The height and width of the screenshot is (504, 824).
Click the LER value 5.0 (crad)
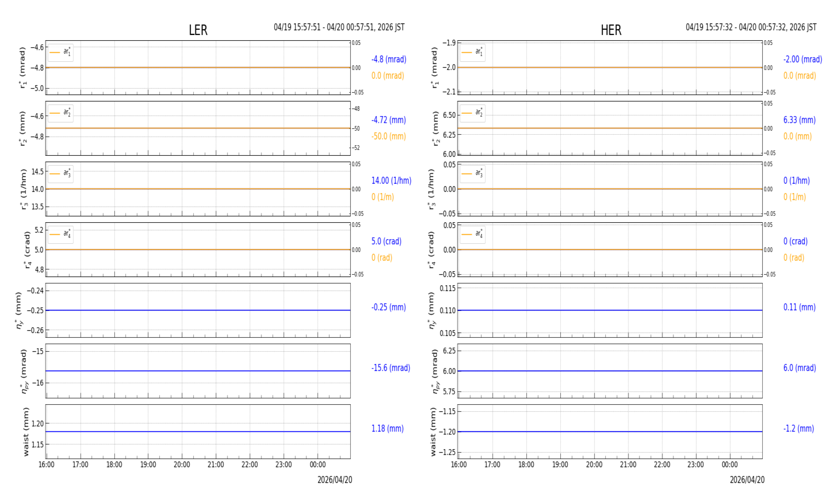click(x=386, y=242)
